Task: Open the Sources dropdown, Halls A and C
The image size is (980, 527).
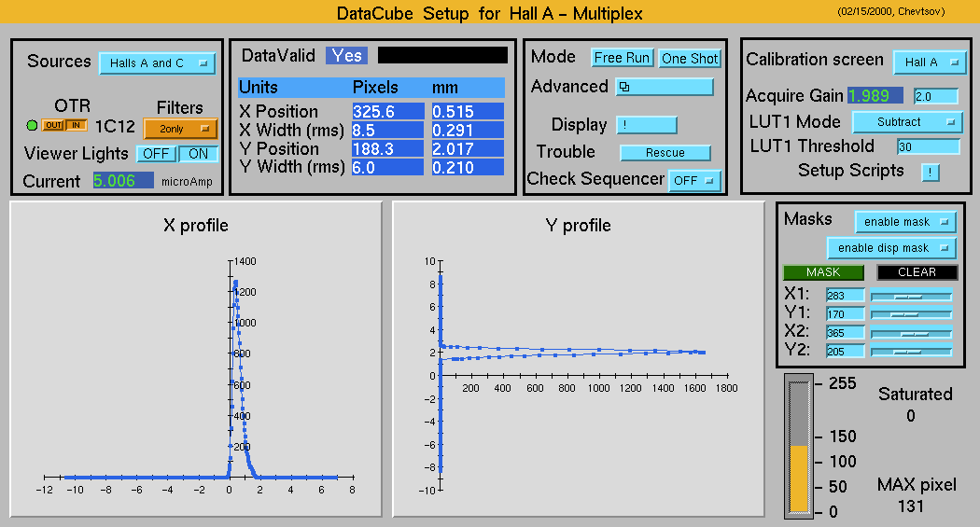Action: coord(157,63)
